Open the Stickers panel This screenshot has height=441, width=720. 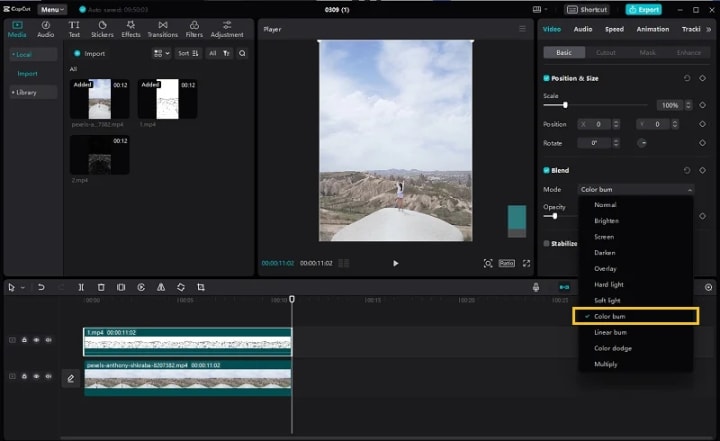click(x=102, y=28)
